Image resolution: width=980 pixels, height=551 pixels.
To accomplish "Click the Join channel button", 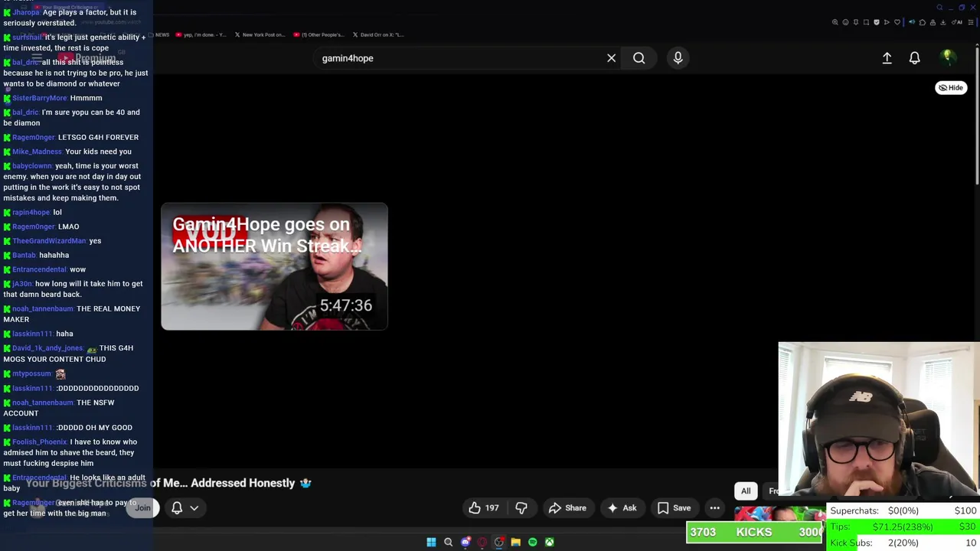I will (x=142, y=507).
